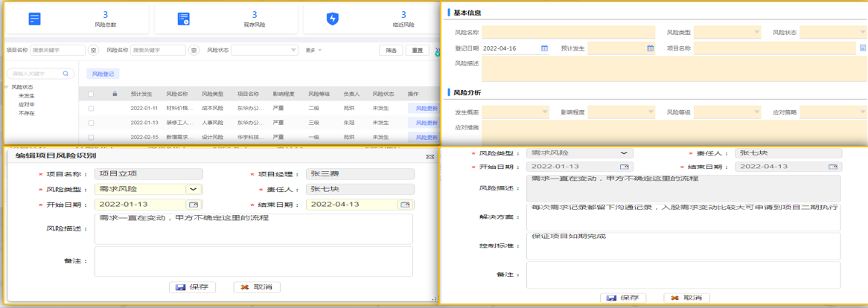Click the magnifier icon in the tree search box
Screen dimensions: 868x308
[x=66, y=73]
